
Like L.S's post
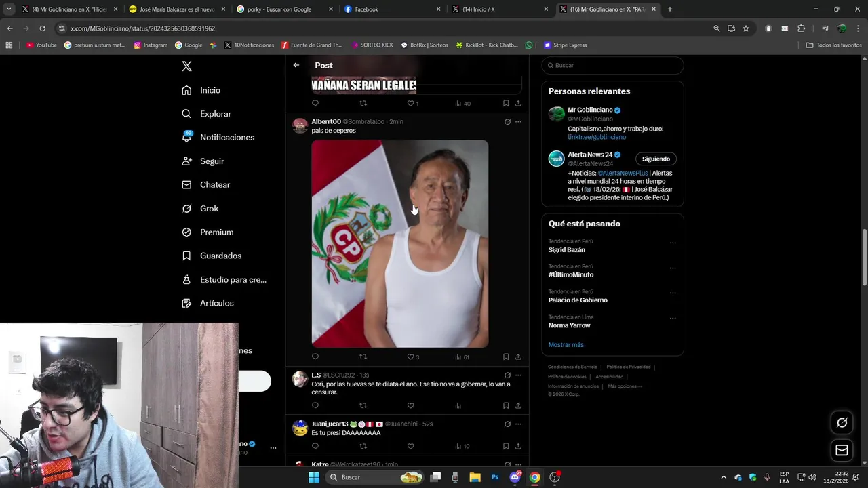coord(410,405)
